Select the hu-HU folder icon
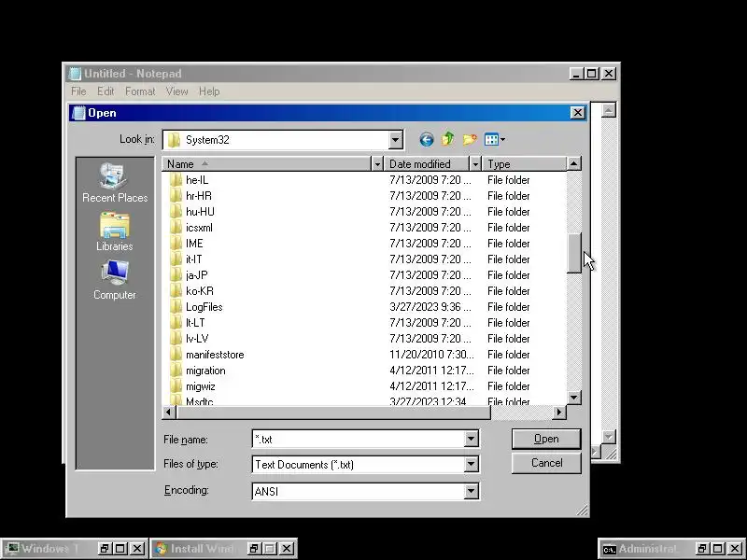This screenshot has height=560, width=747. coord(176,212)
